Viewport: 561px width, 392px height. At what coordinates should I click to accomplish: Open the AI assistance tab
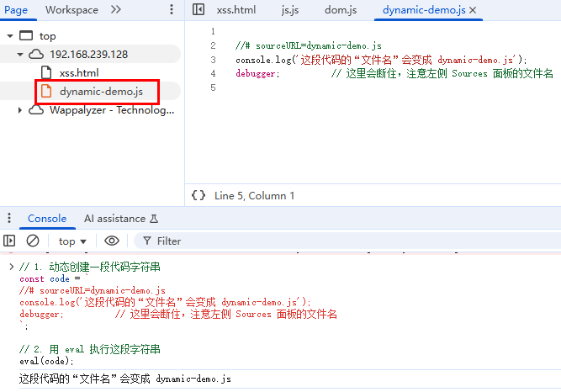[115, 219]
